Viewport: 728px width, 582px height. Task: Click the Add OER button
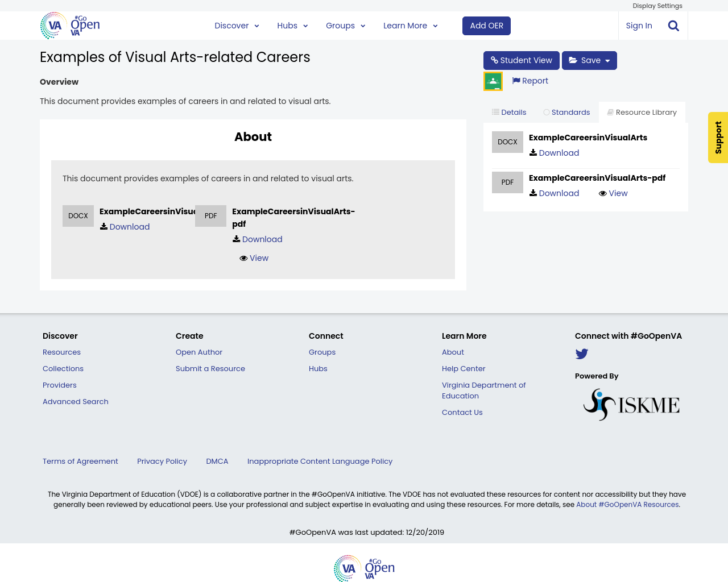pyautogui.click(x=486, y=25)
